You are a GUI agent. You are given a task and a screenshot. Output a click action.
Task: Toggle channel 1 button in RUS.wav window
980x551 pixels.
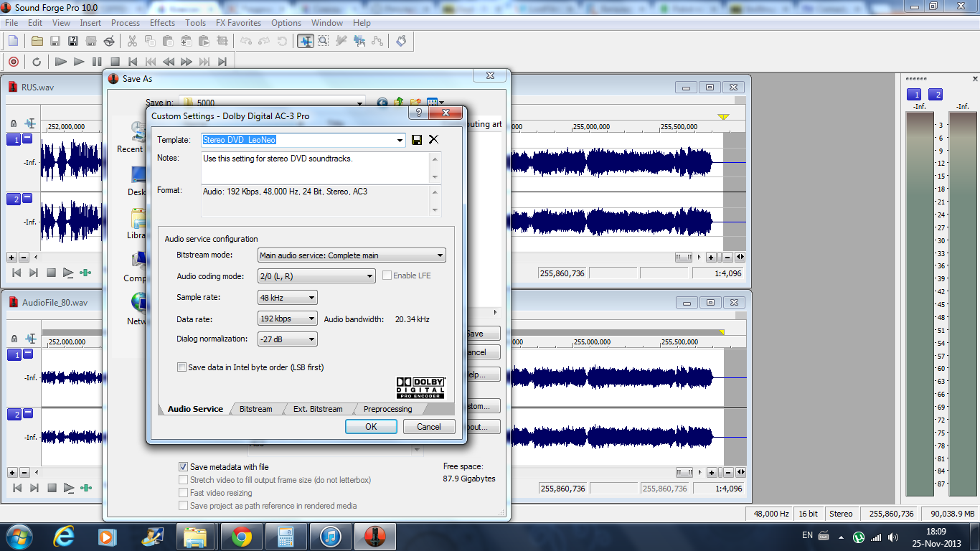14,139
